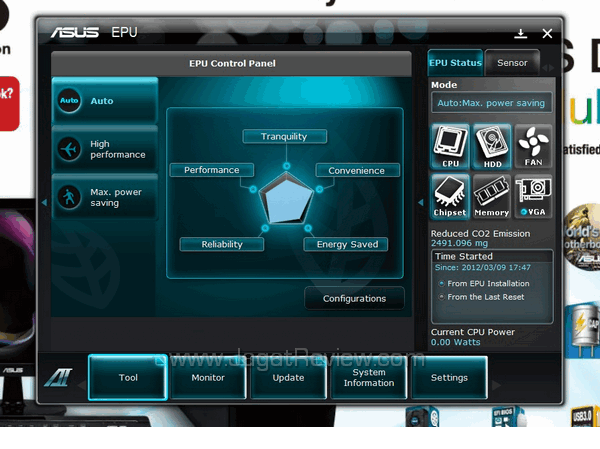The width and height of the screenshot is (600, 449).
Task: Click the right arrow of bottom menu
Action: [x=496, y=385]
